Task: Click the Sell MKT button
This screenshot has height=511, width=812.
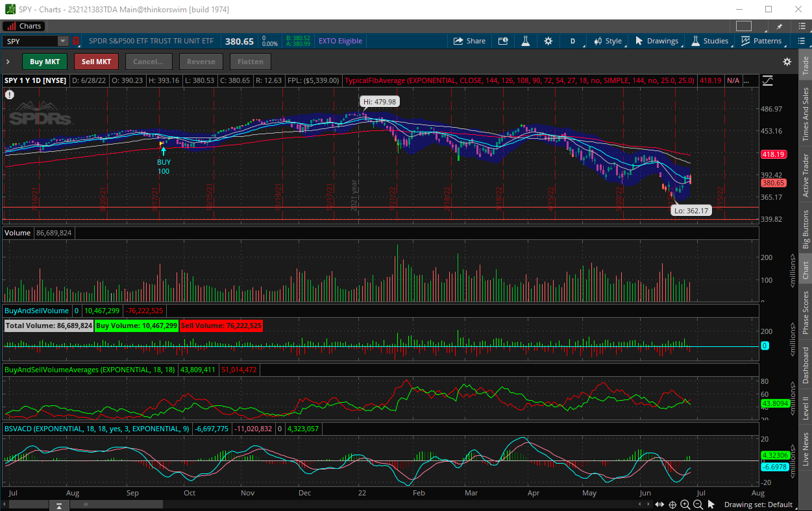Action: pyautogui.click(x=96, y=62)
